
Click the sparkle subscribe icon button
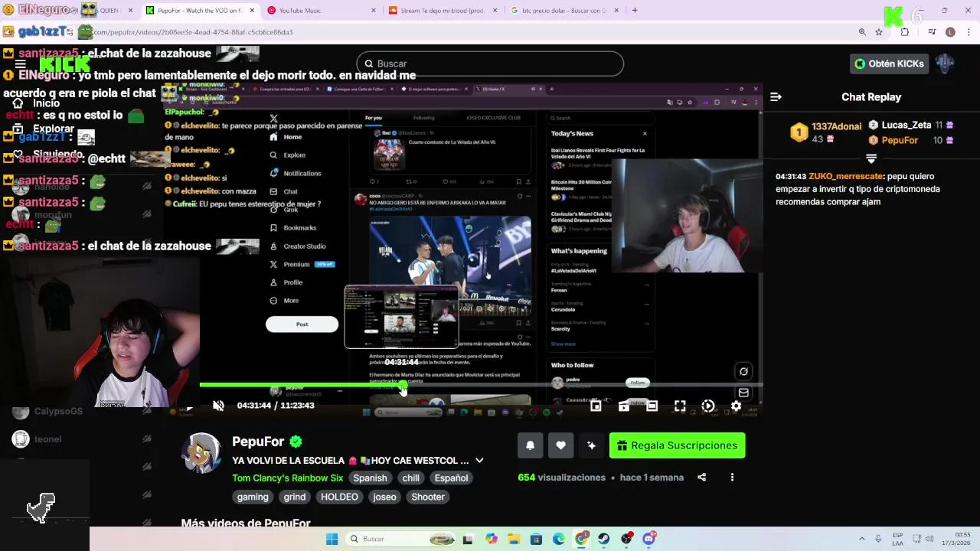591,445
